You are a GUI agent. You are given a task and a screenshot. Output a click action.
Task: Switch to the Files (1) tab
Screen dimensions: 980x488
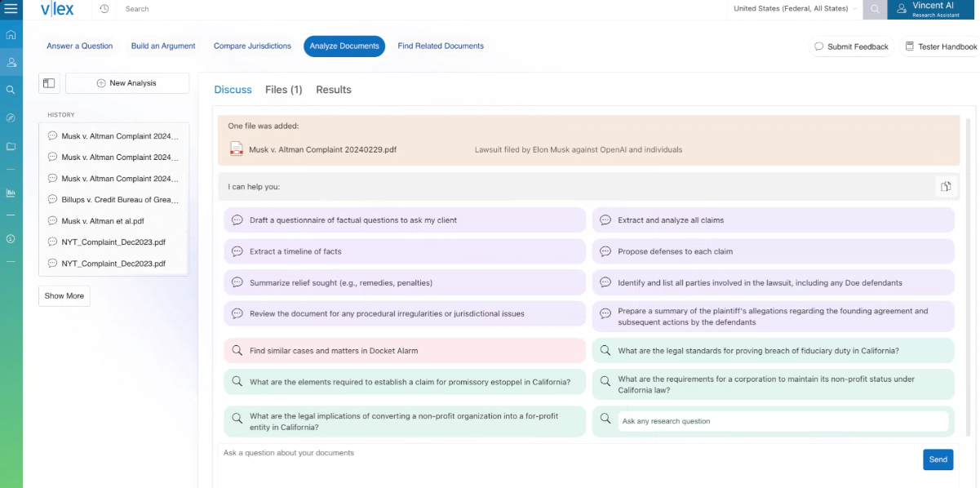[284, 90]
